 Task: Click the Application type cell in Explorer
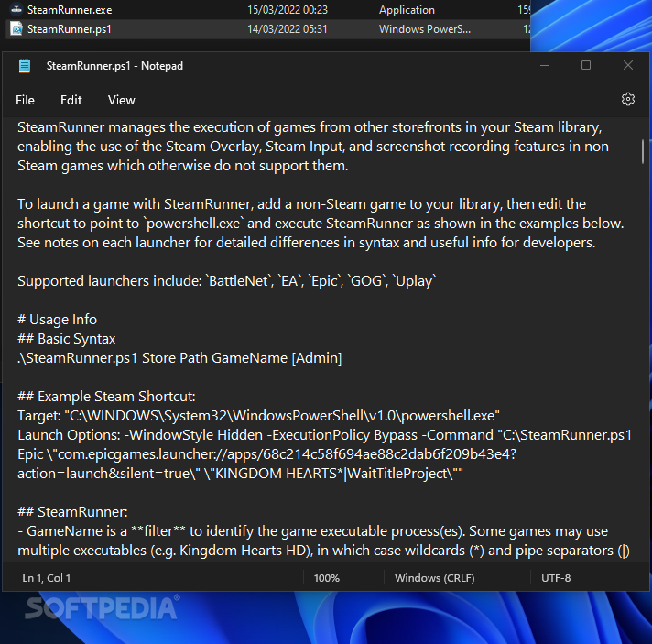(x=407, y=10)
